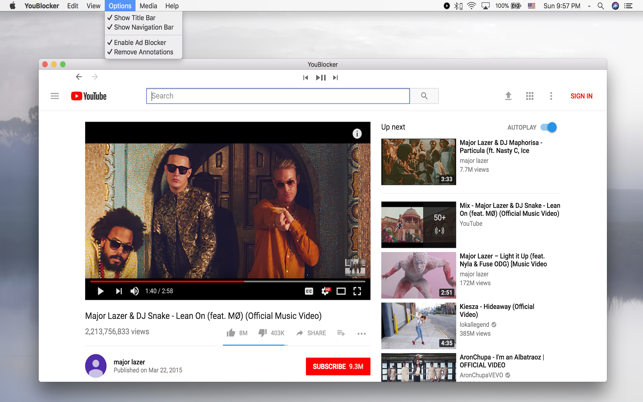Open Notification Center icon
Viewport: 643px width, 402px height.
tap(628, 6)
